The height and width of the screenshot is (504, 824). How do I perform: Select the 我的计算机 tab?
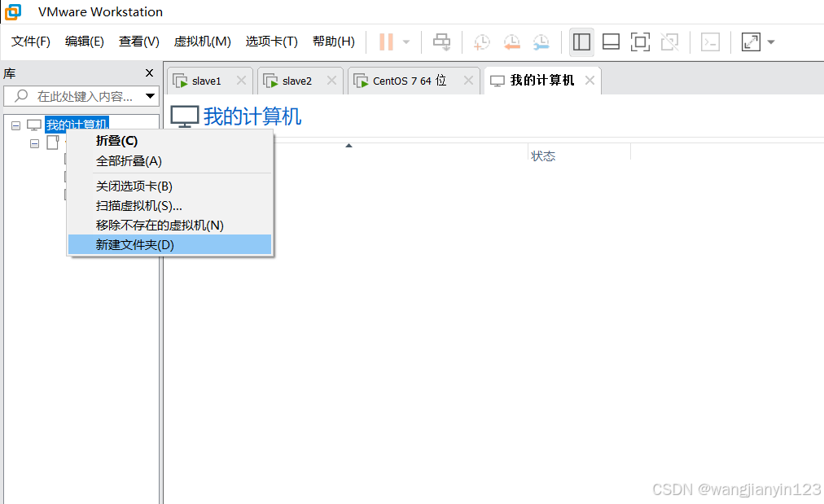tap(541, 81)
